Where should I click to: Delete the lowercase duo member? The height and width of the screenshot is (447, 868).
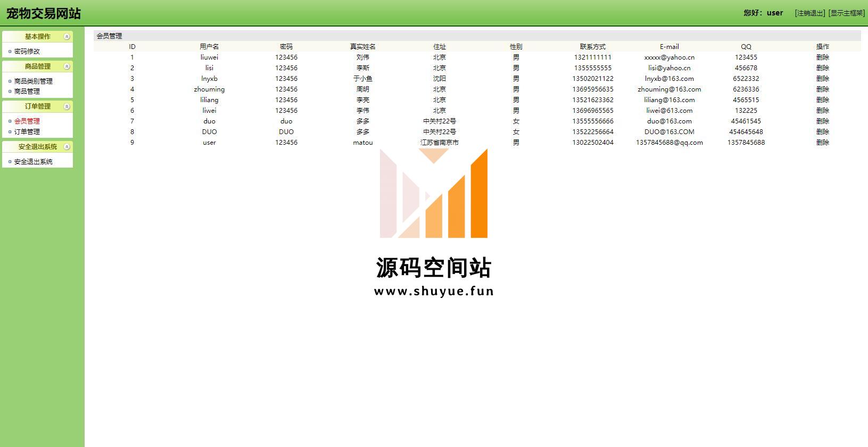pos(823,121)
